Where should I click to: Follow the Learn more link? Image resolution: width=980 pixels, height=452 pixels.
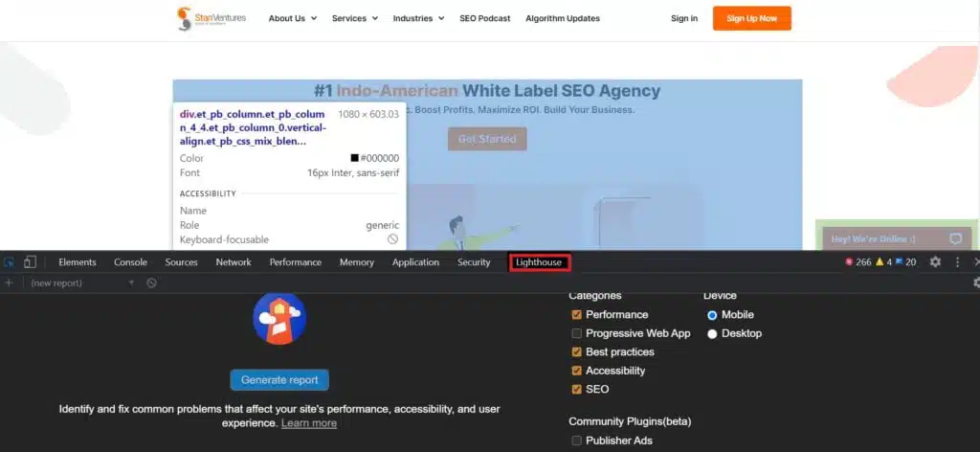[x=309, y=423]
